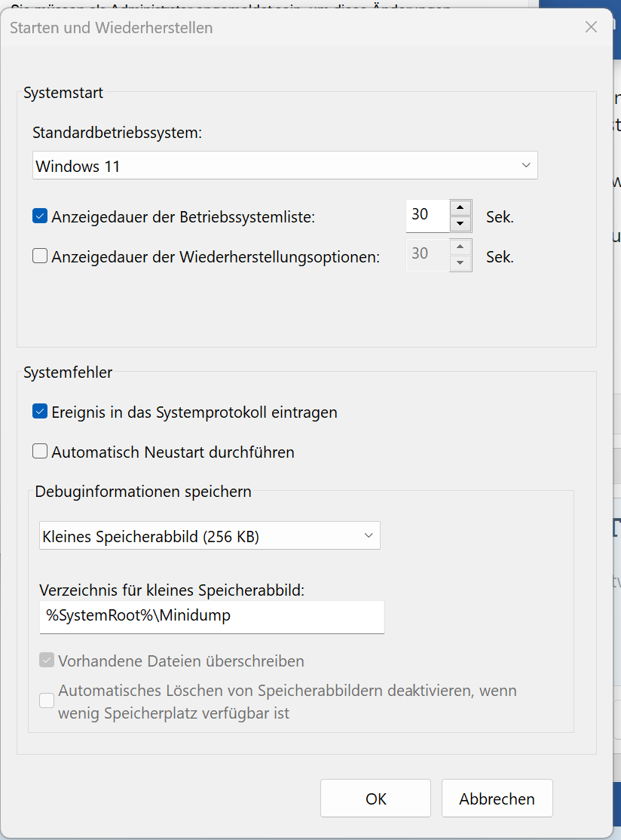Click the Wiederherstellungsoptionen seconds field
The width and height of the screenshot is (621, 840).
click(x=427, y=255)
